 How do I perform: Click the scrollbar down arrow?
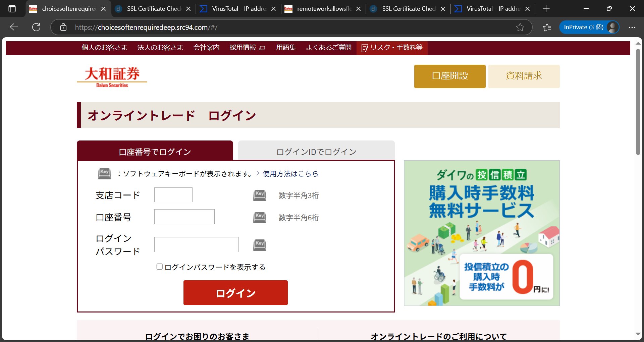(638, 334)
